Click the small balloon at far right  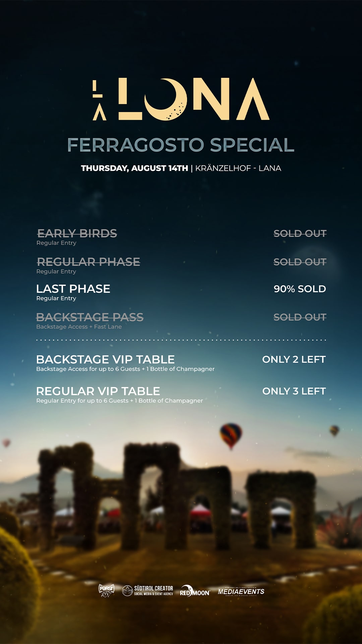(334, 430)
